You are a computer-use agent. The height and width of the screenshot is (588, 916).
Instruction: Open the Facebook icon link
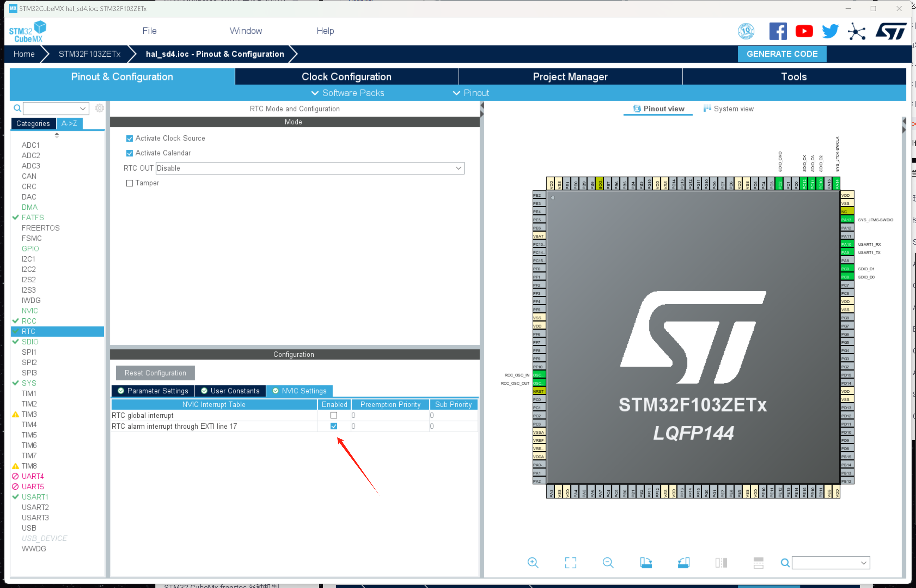(778, 31)
